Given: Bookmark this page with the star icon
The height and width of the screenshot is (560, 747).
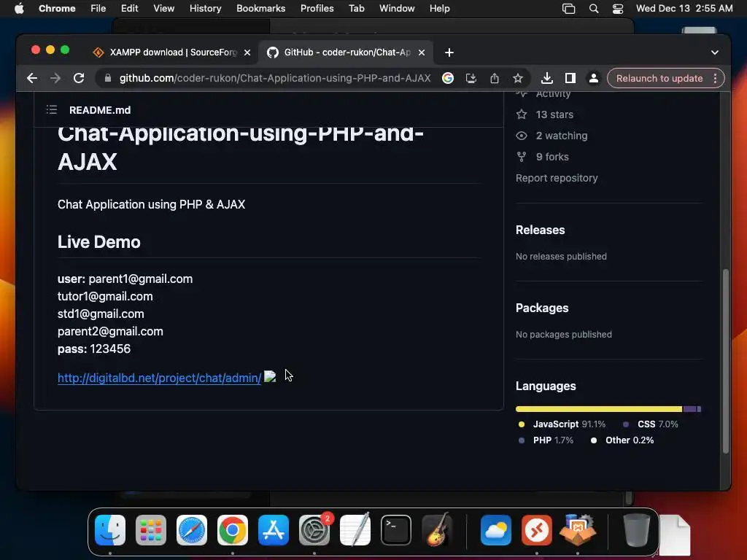Looking at the screenshot, I should [x=518, y=78].
